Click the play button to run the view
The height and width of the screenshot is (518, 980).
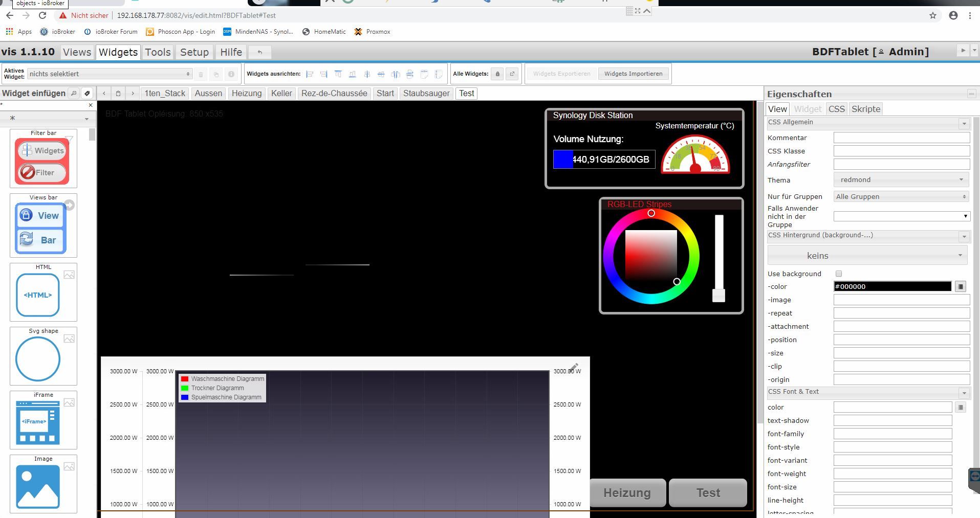tap(963, 50)
